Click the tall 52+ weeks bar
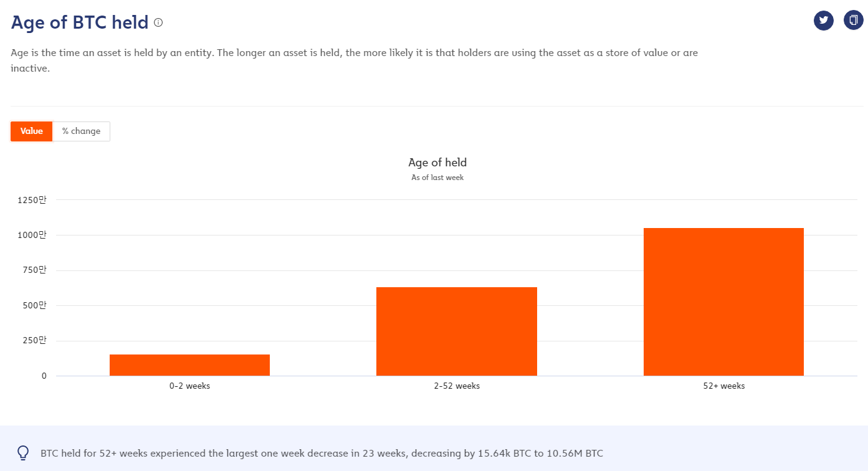This screenshot has width=868, height=471. pos(723,302)
